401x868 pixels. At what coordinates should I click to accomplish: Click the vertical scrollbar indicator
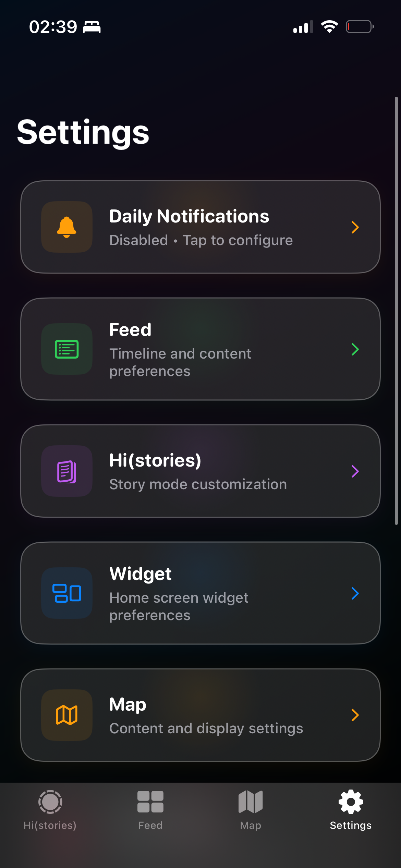click(x=396, y=311)
